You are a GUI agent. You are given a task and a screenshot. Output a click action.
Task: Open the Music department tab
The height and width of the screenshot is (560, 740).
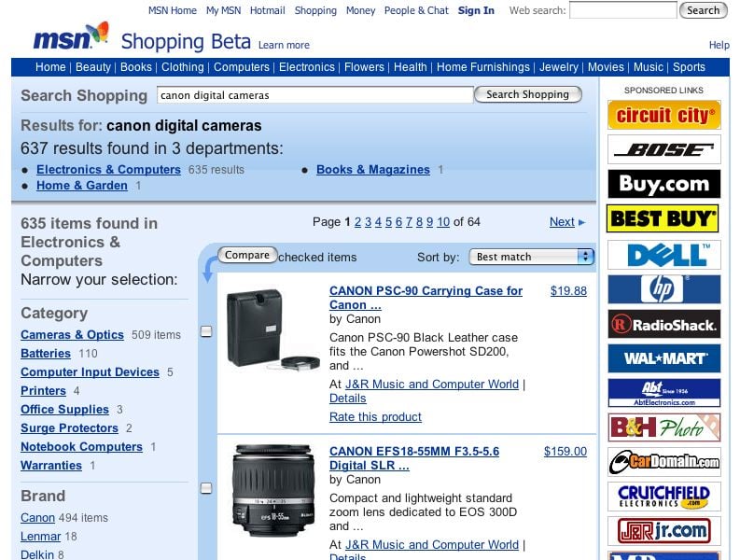649,67
